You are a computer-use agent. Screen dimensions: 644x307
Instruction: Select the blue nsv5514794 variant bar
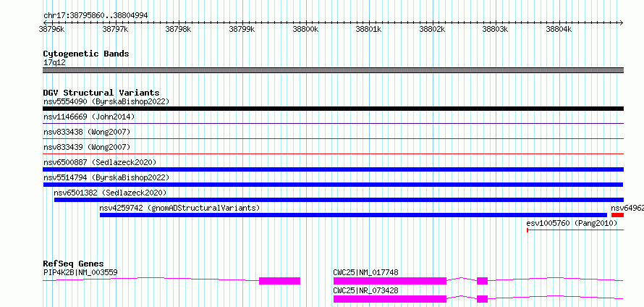333,185
